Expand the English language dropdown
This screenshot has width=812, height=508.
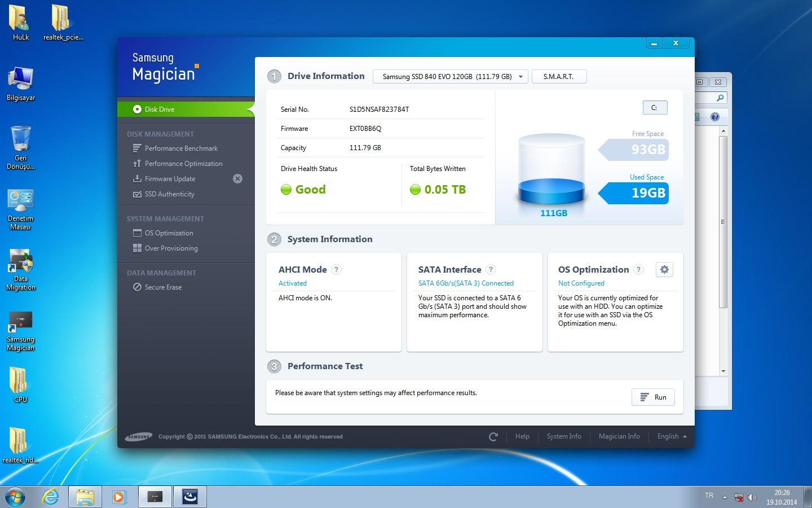point(672,436)
